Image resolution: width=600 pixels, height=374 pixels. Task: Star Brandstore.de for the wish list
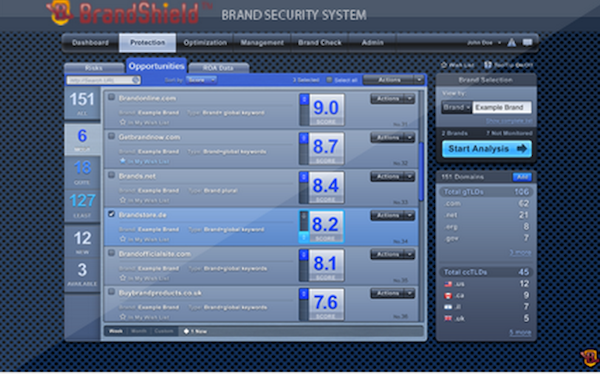click(123, 239)
